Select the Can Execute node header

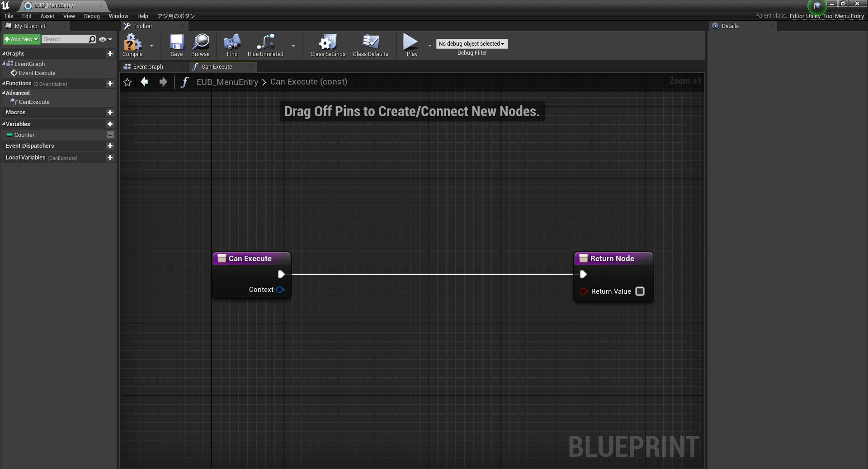click(x=251, y=258)
